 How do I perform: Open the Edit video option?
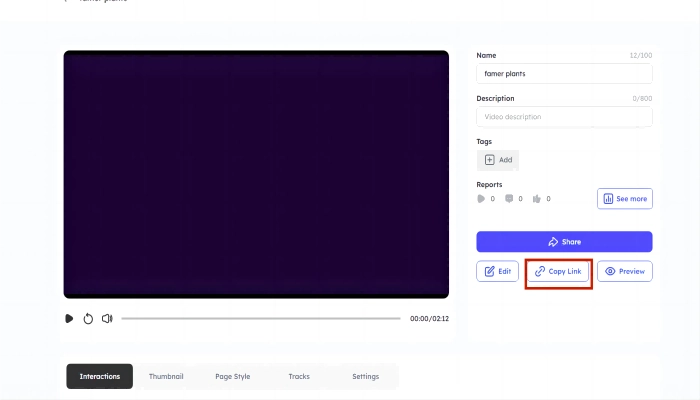[497, 271]
